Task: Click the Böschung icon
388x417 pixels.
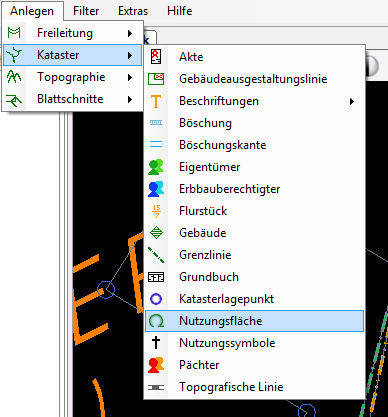Action: tap(156, 123)
